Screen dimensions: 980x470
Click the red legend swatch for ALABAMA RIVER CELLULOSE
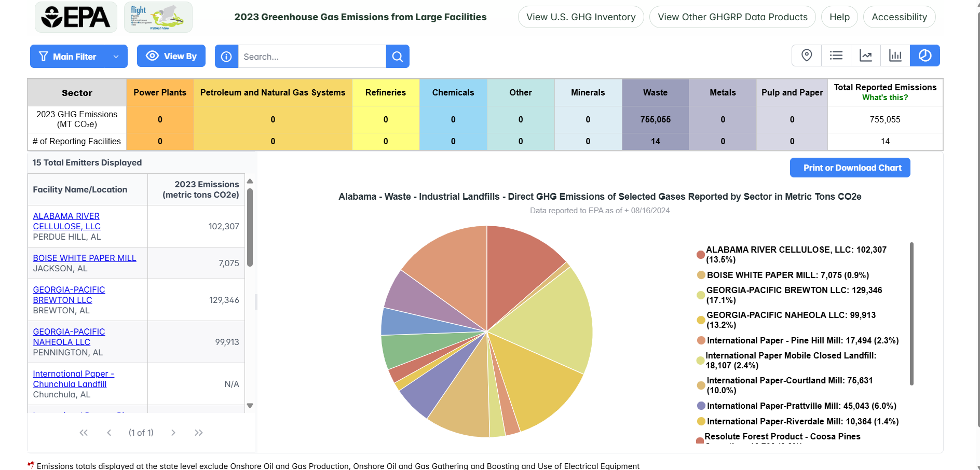pos(699,255)
